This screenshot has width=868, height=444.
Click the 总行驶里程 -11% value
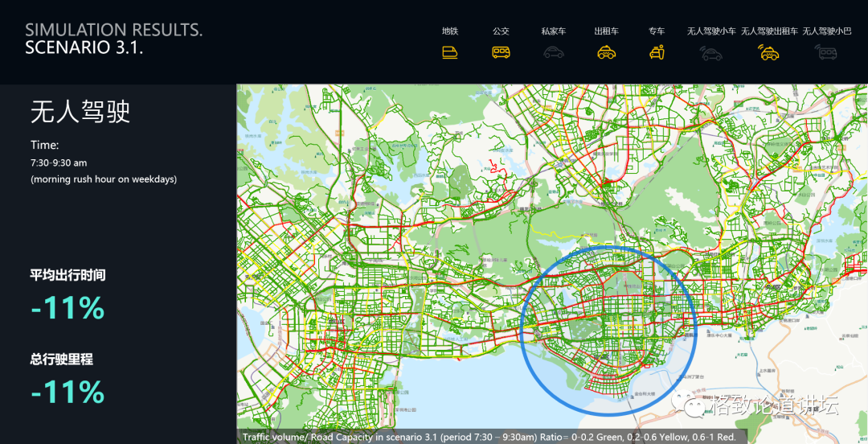click(68, 392)
